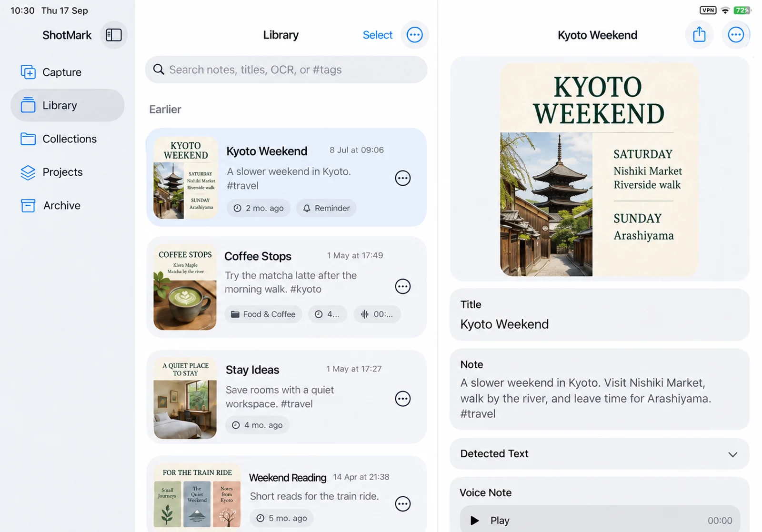Open the Library more options ellipsis

pyautogui.click(x=414, y=35)
